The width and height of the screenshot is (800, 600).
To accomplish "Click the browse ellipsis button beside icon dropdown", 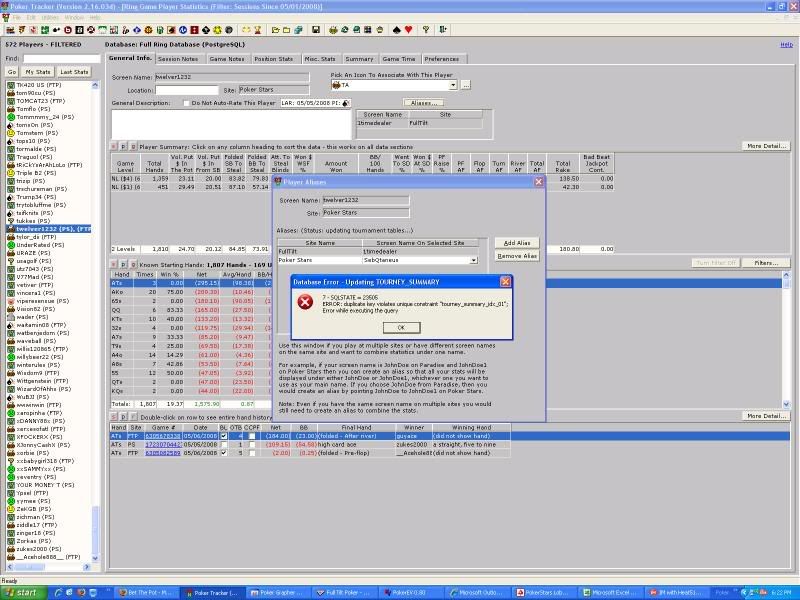I will tap(465, 85).
